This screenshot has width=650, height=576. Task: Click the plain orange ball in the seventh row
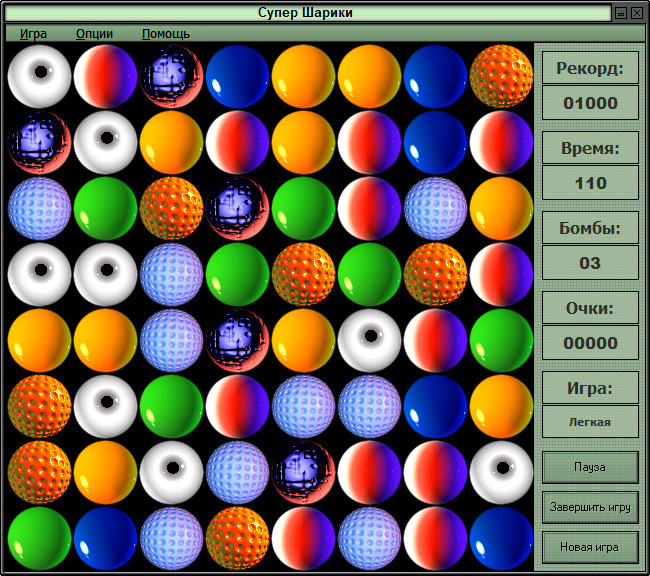(105, 472)
